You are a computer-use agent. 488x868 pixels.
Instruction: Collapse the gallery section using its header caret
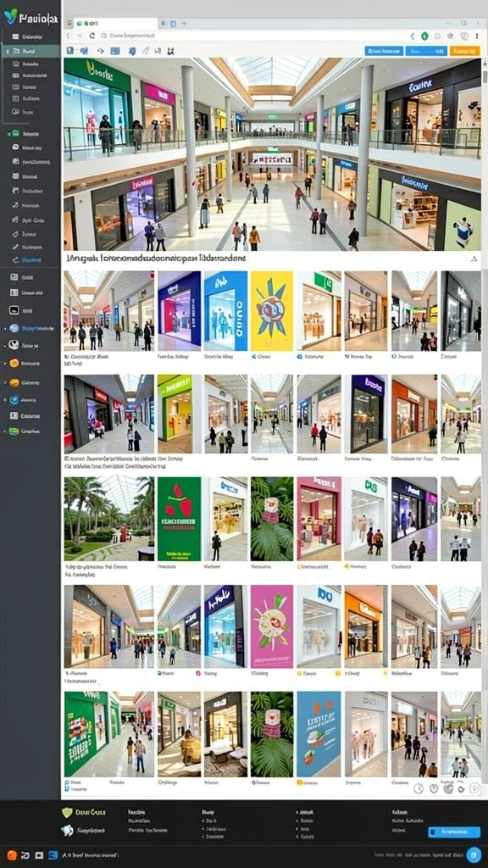coord(473,259)
